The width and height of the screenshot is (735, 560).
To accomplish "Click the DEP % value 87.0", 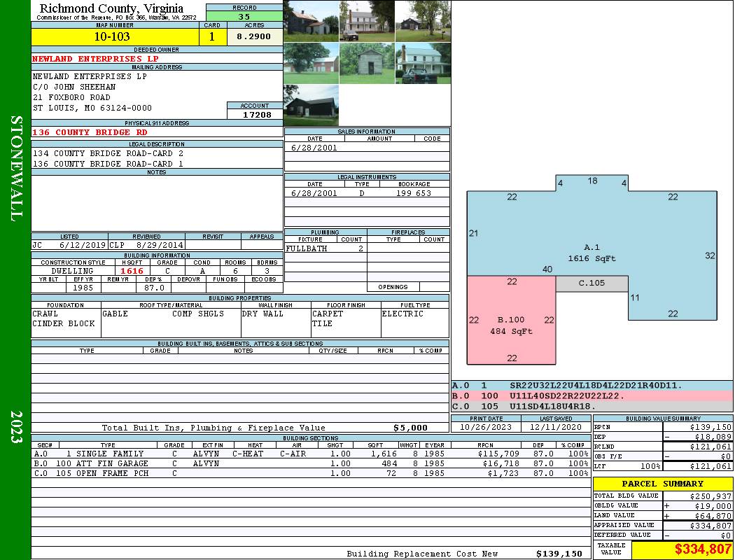I will pos(154,288).
